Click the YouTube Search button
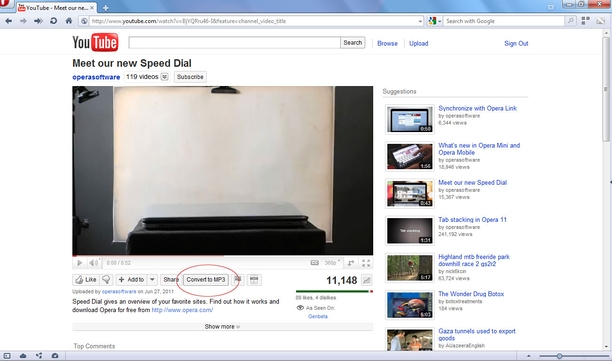Viewport: 612px width, 361px height. coord(352,43)
